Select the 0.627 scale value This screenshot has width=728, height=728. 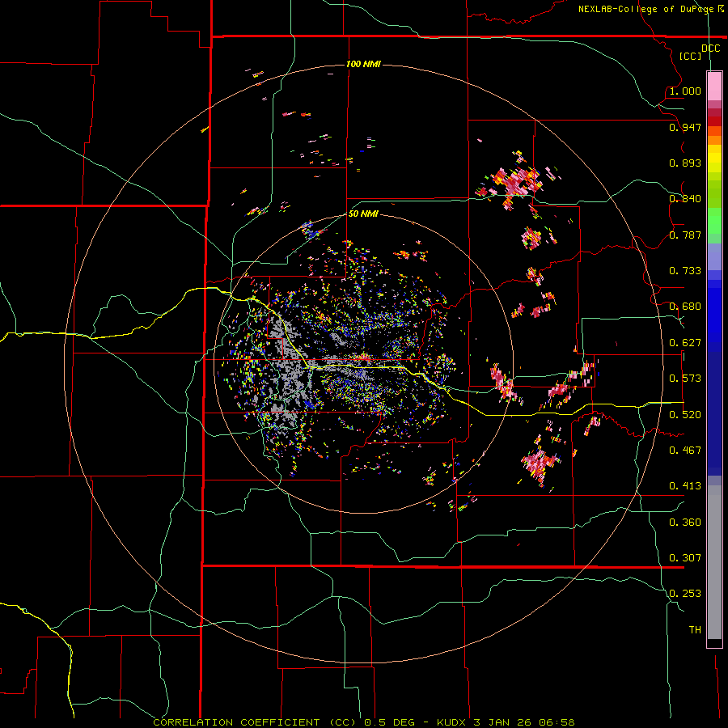click(x=685, y=343)
